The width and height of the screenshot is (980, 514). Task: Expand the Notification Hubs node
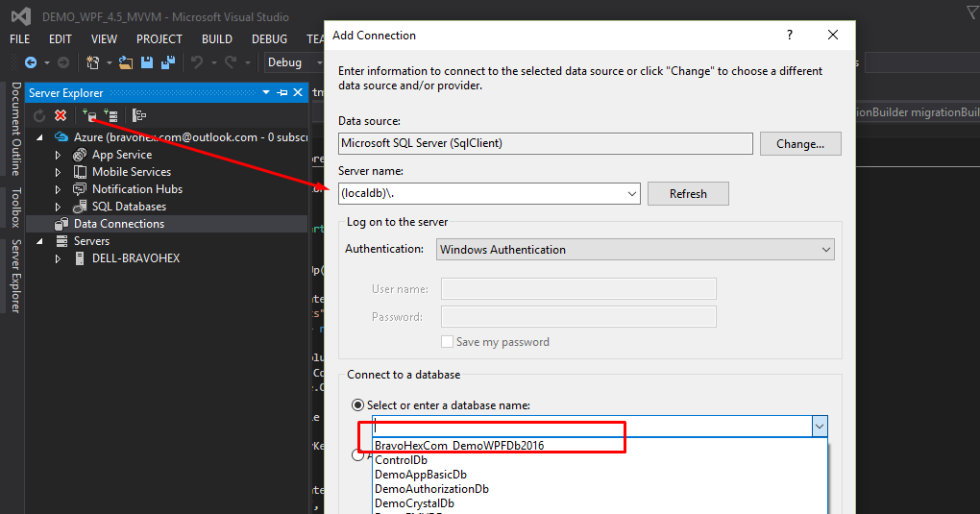58,189
